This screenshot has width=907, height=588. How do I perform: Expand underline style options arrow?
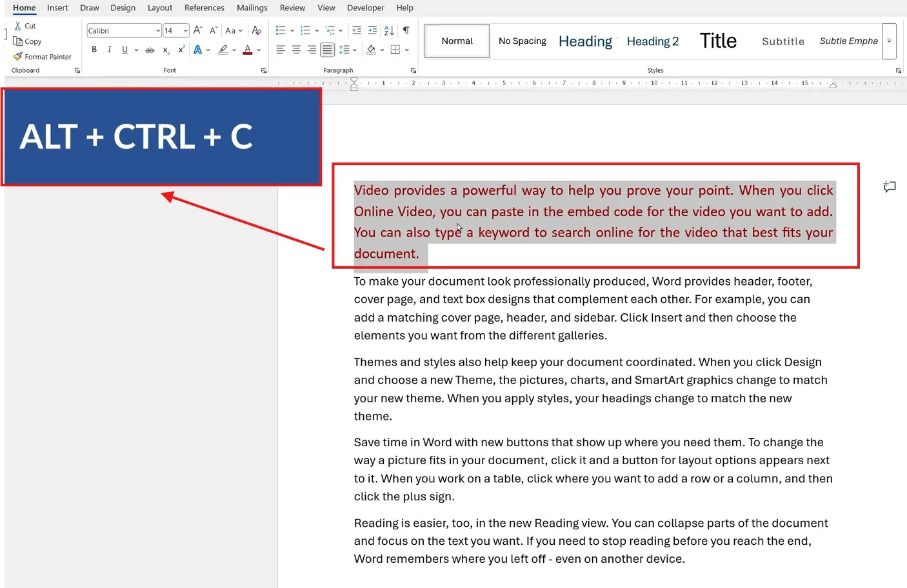click(x=136, y=50)
